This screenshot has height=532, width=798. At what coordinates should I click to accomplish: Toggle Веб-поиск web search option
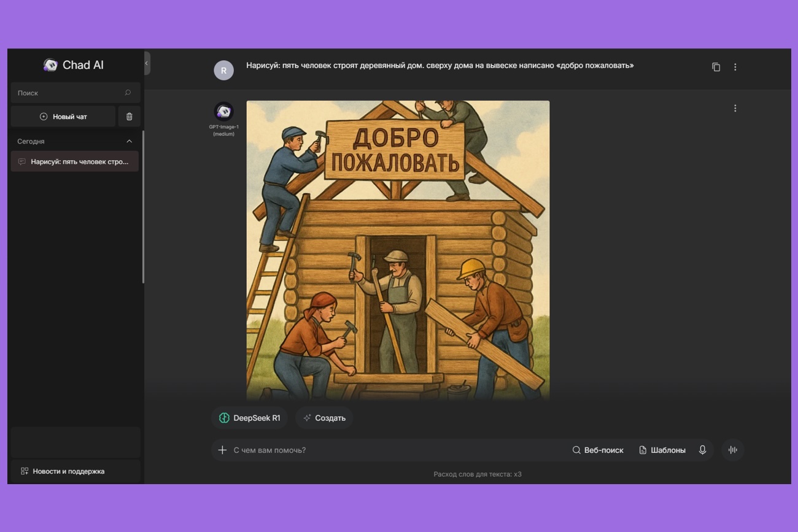[598, 450]
